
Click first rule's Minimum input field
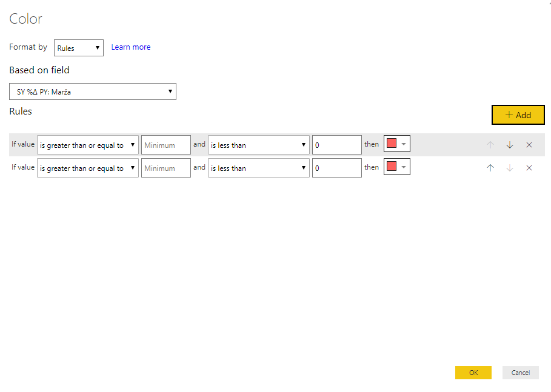166,145
